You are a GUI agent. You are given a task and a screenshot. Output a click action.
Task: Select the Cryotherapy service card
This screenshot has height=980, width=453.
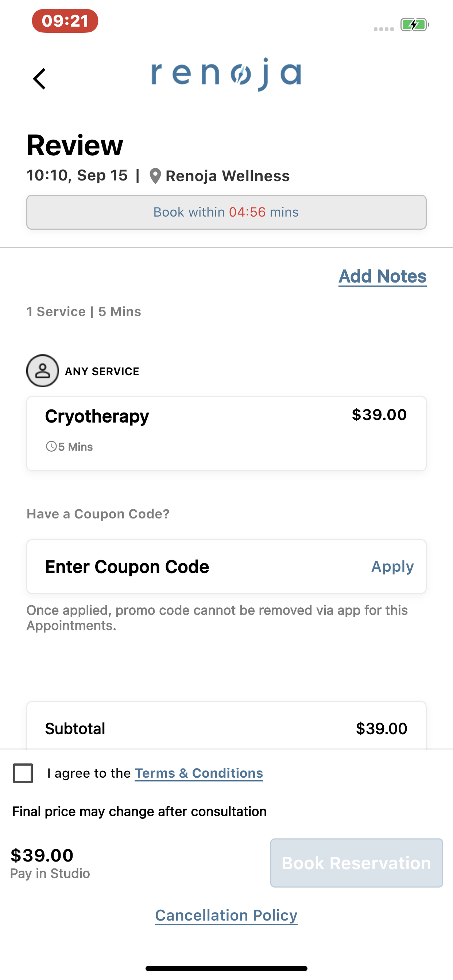point(226,434)
